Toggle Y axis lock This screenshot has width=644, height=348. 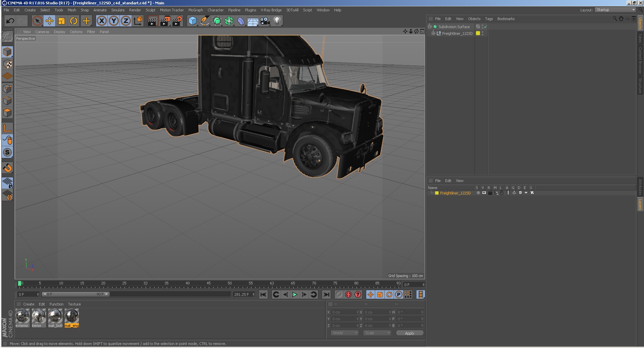coord(114,21)
